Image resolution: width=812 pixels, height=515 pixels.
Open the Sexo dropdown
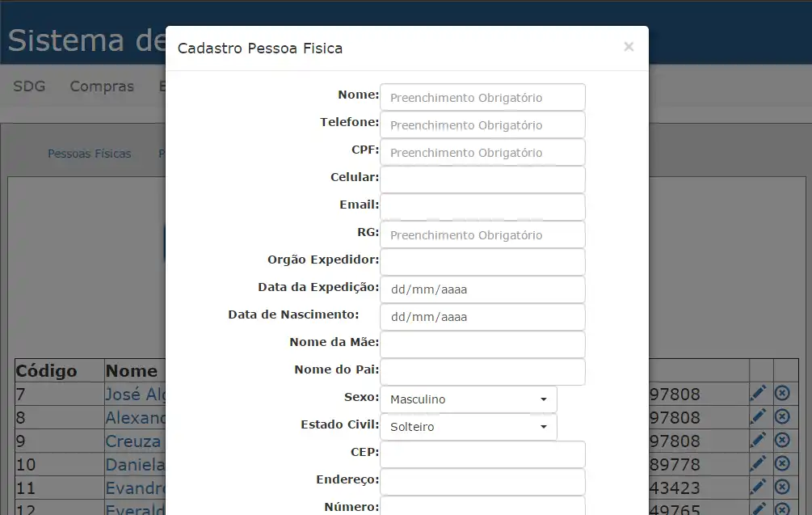(x=468, y=399)
